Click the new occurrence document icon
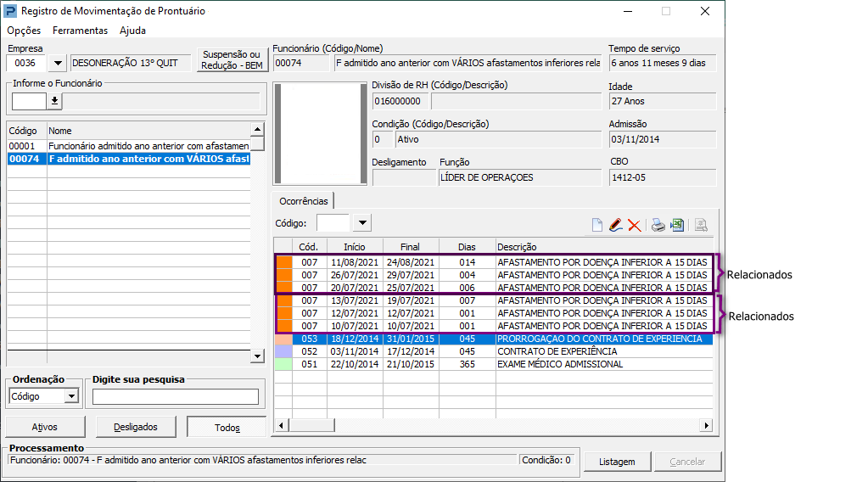Viewport: 868px width, 482px height. tap(596, 225)
